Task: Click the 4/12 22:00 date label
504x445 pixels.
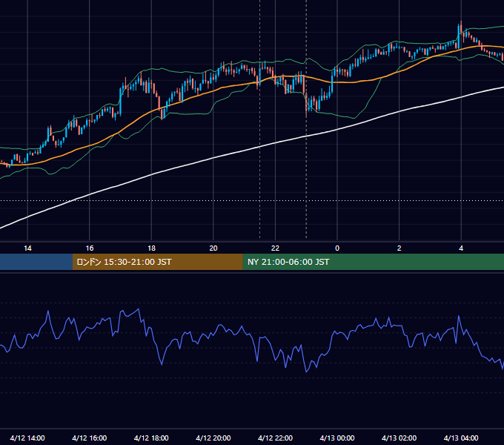Action: pos(275,438)
